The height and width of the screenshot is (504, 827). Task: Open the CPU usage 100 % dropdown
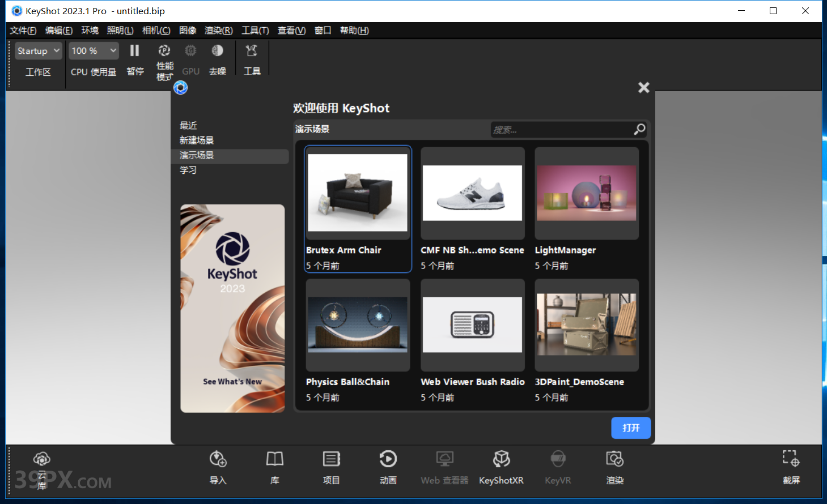click(x=94, y=51)
